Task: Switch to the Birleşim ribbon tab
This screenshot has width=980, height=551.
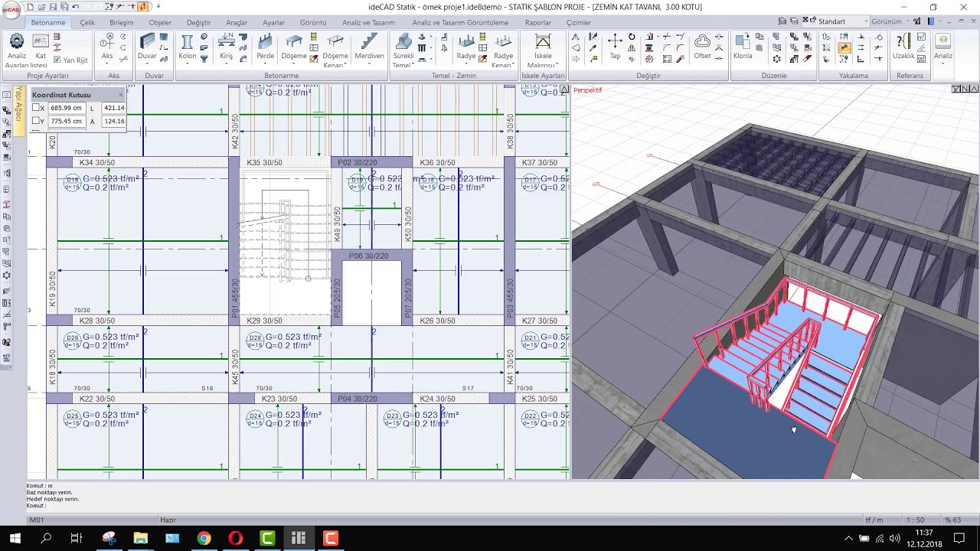Action: pyautogui.click(x=121, y=22)
